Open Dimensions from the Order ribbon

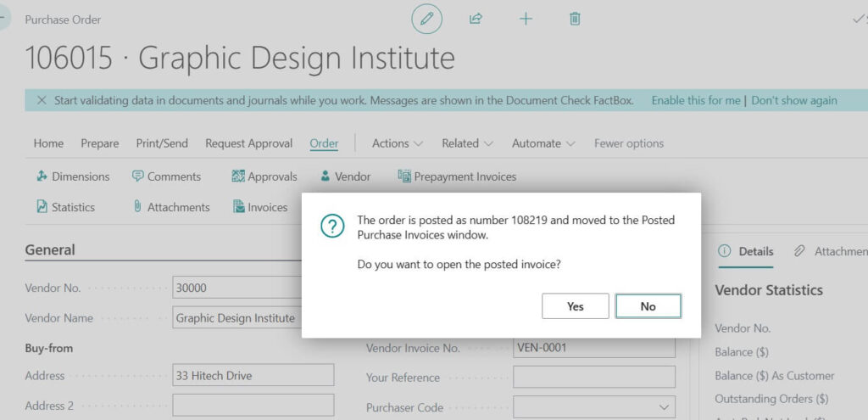tap(73, 176)
